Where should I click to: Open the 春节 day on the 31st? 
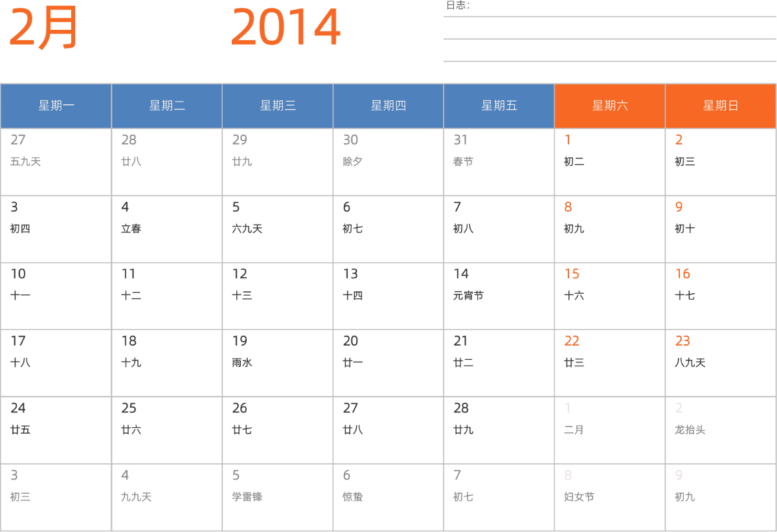[499, 162]
